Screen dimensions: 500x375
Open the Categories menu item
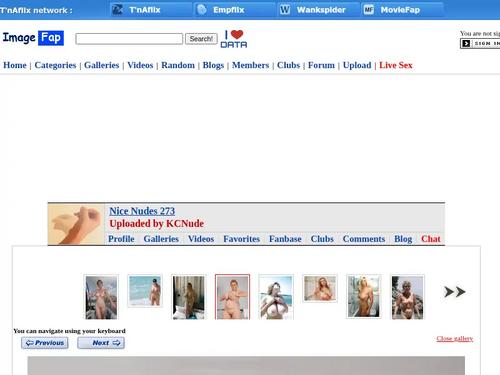[x=55, y=65]
